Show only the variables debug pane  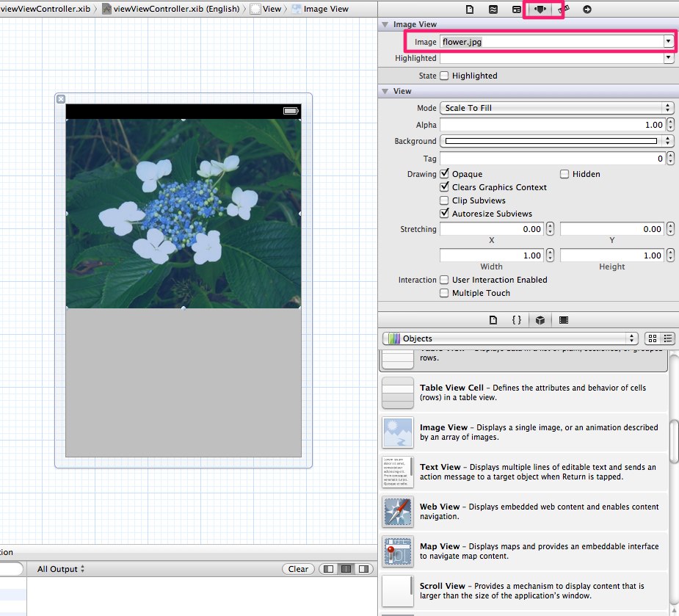point(329,569)
